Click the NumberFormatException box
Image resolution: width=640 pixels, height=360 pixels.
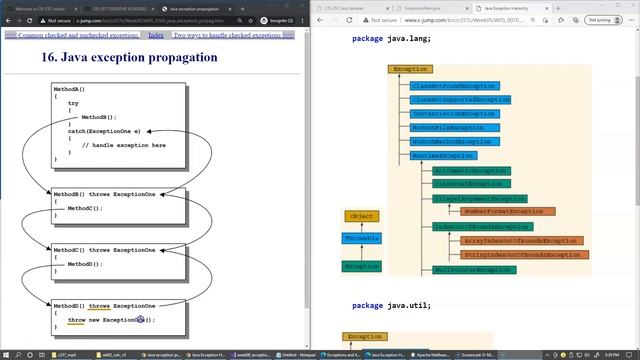coord(508,211)
